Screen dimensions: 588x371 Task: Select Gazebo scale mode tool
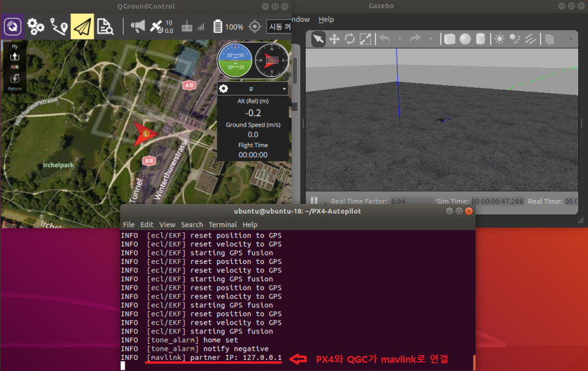(365, 39)
